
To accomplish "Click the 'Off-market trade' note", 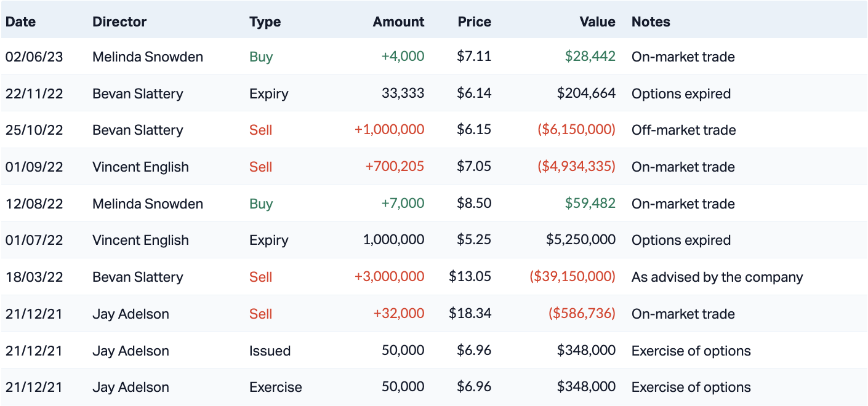I will 683,130.
